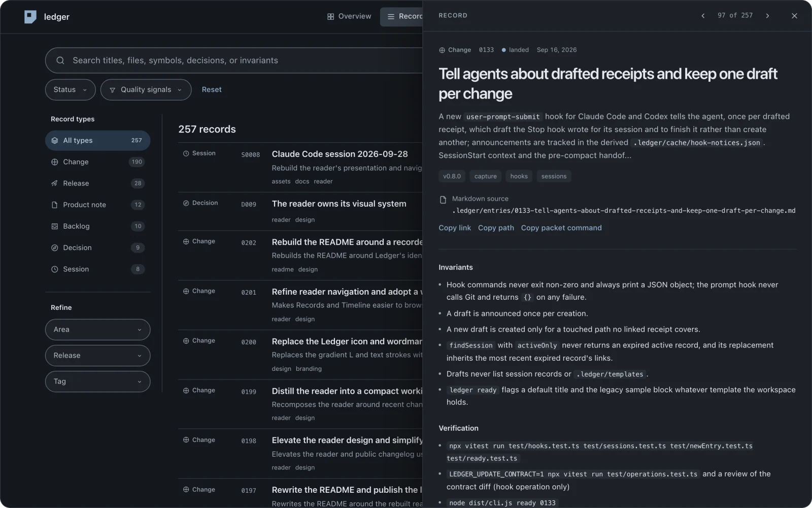Open the Quality signals dropdown

click(146, 89)
